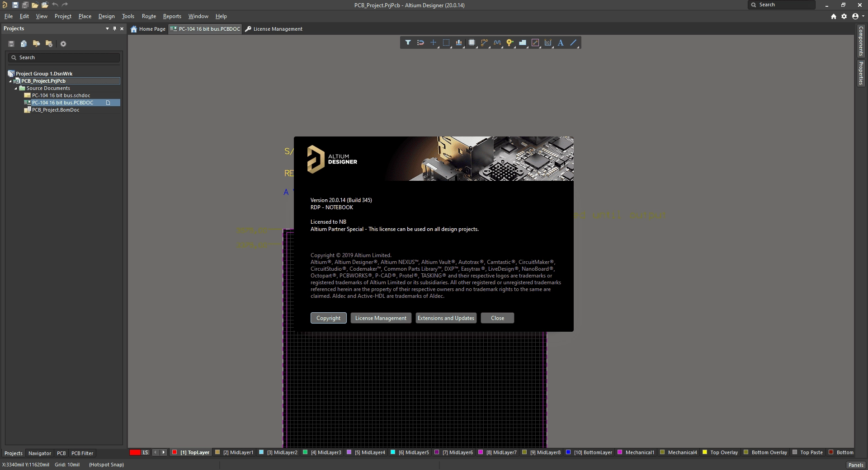Click the place component chip icon
This screenshot has height=470, width=868.
click(472, 42)
